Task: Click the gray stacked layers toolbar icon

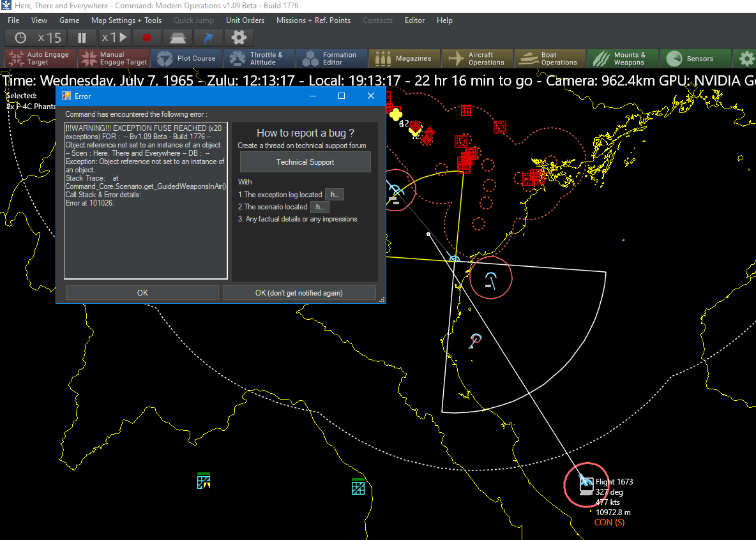Action: 178,38
